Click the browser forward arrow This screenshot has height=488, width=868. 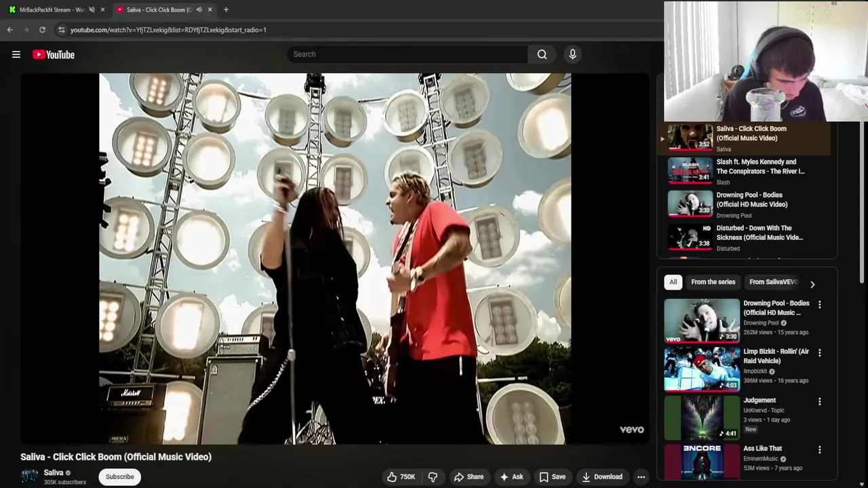[x=26, y=30]
